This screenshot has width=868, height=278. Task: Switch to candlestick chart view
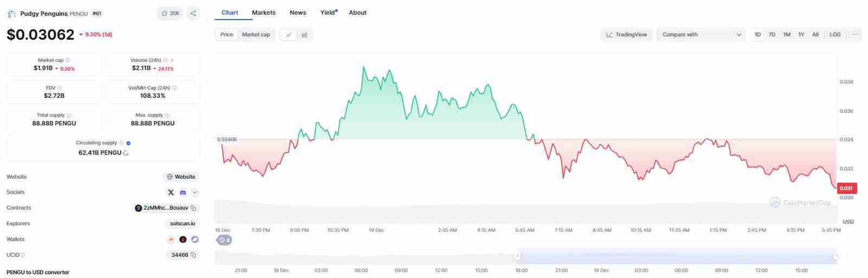[304, 35]
